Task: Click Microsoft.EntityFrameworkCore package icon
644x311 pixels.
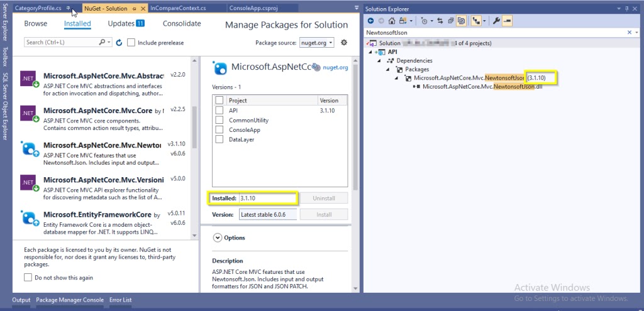Action: (30, 218)
